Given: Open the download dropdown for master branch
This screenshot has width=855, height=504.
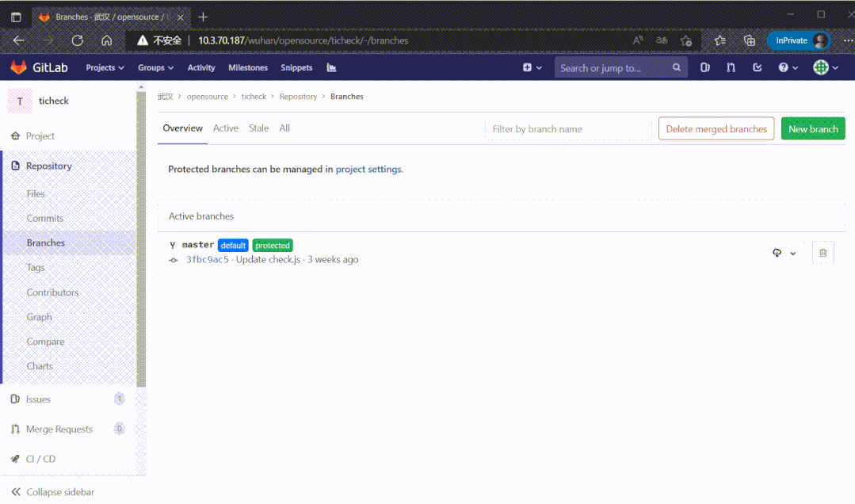Looking at the screenshot, I should point(784,254).
